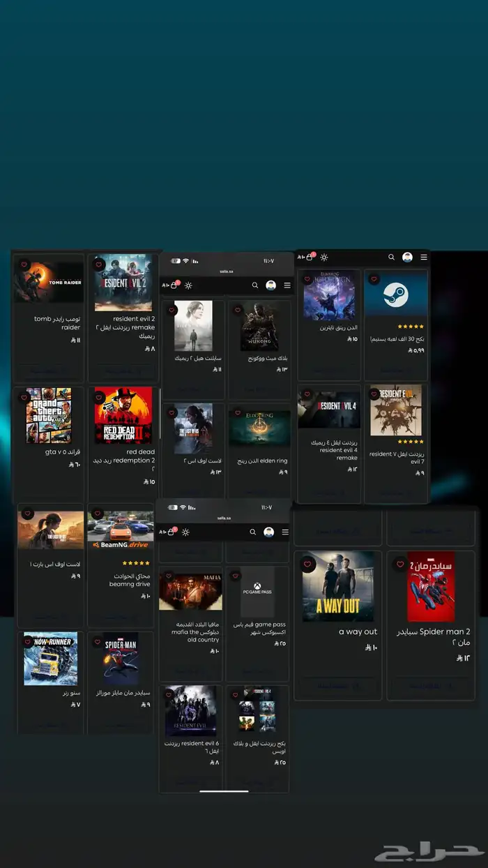Open profile avatar in header above PC Game Pass card
Screen dimensions: 488x868
click(269, 532)
